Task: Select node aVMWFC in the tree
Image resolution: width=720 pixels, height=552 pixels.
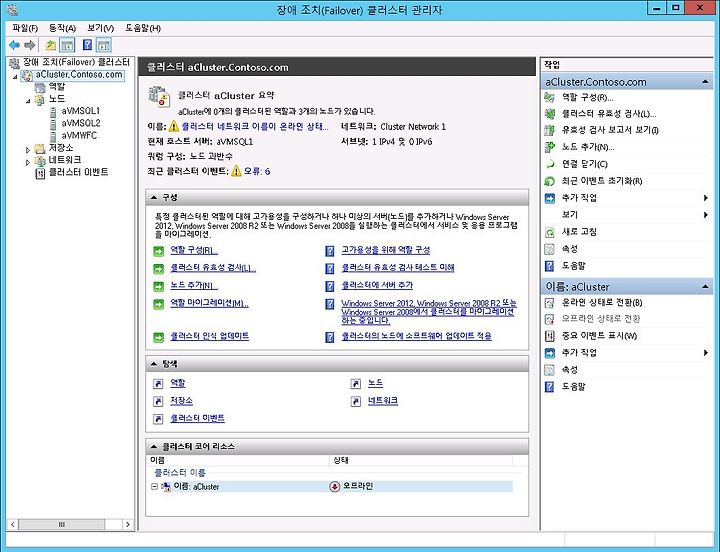Action: pos(79,135)
